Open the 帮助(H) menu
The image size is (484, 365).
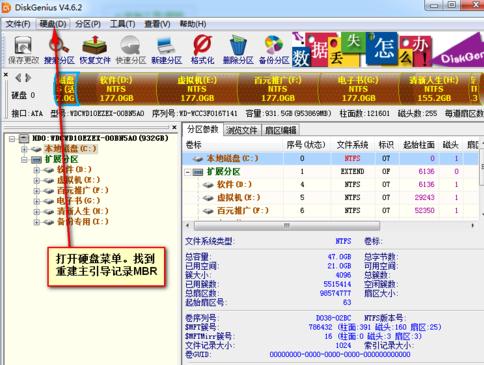coord(193,24)
